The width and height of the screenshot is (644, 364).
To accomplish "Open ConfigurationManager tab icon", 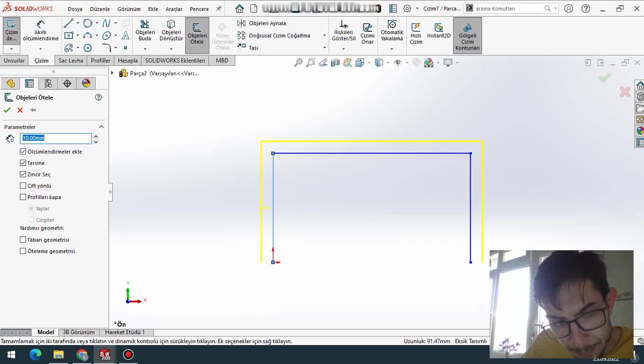I will pos(48,83).
